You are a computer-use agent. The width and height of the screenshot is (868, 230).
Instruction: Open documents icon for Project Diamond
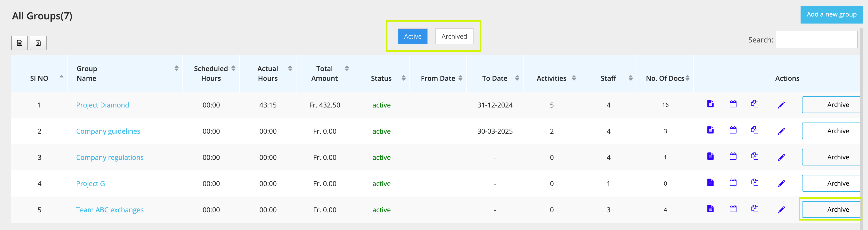click(x=710, y=104)
